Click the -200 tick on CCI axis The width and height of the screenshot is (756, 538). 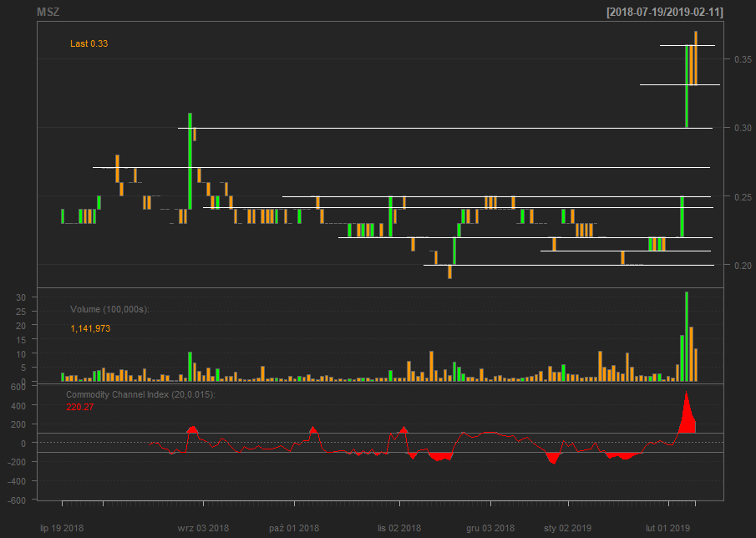click(x=17, y=462)
